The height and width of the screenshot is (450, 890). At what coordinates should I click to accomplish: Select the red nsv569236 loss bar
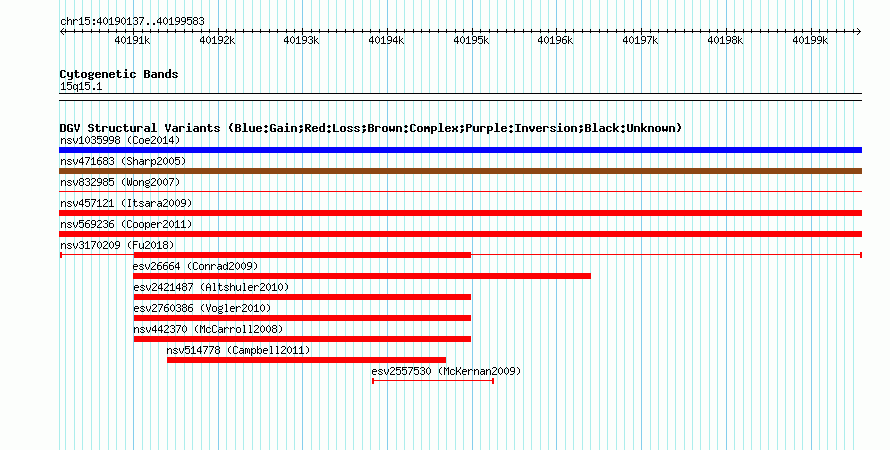[x=460, y=234]
